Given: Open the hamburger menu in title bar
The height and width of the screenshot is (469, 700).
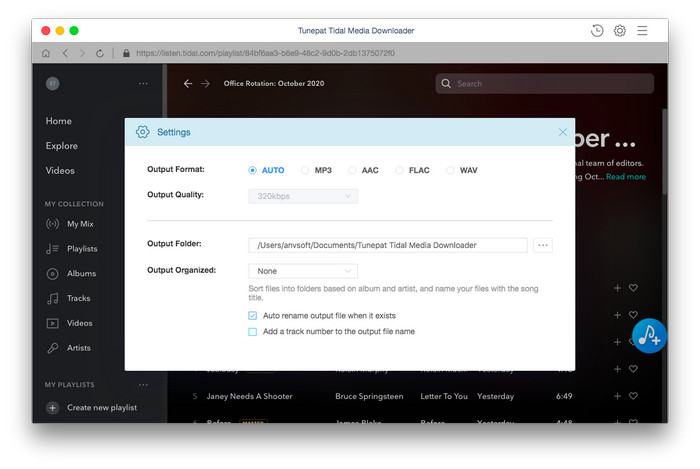Looking at the screenshot, I should [x=642, y=31].
